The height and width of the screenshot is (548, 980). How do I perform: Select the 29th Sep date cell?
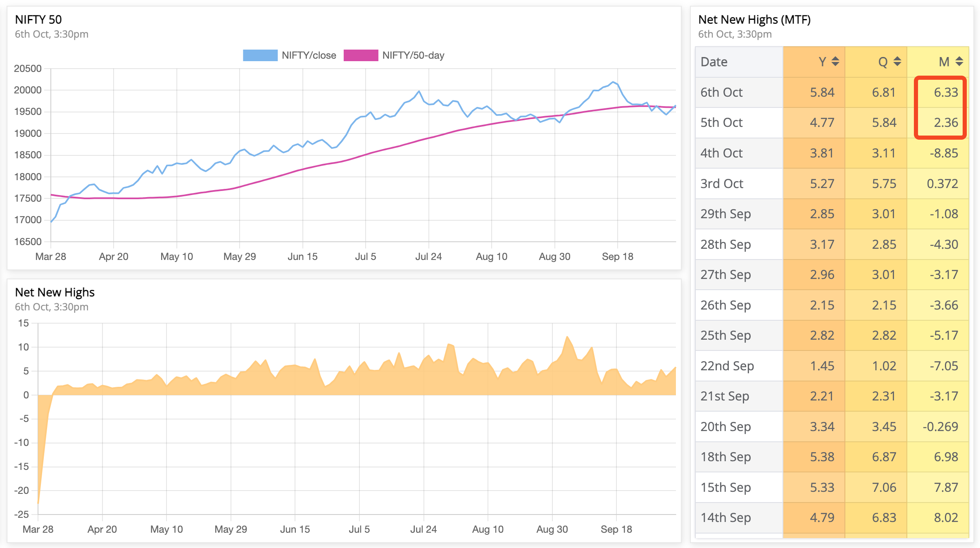click(x=739, y=214)
